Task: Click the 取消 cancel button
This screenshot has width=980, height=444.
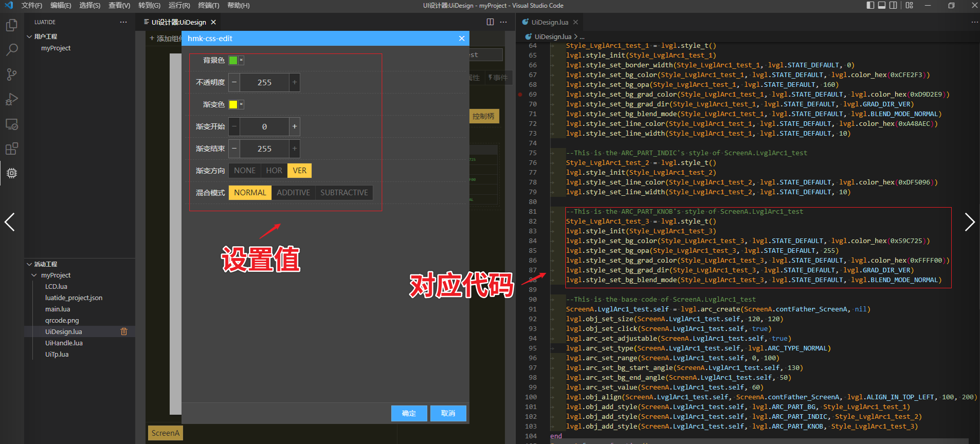Action: tap(448, 413)
